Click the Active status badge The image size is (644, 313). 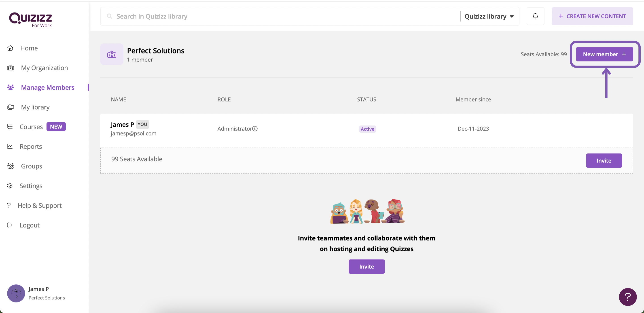(367, 129)
